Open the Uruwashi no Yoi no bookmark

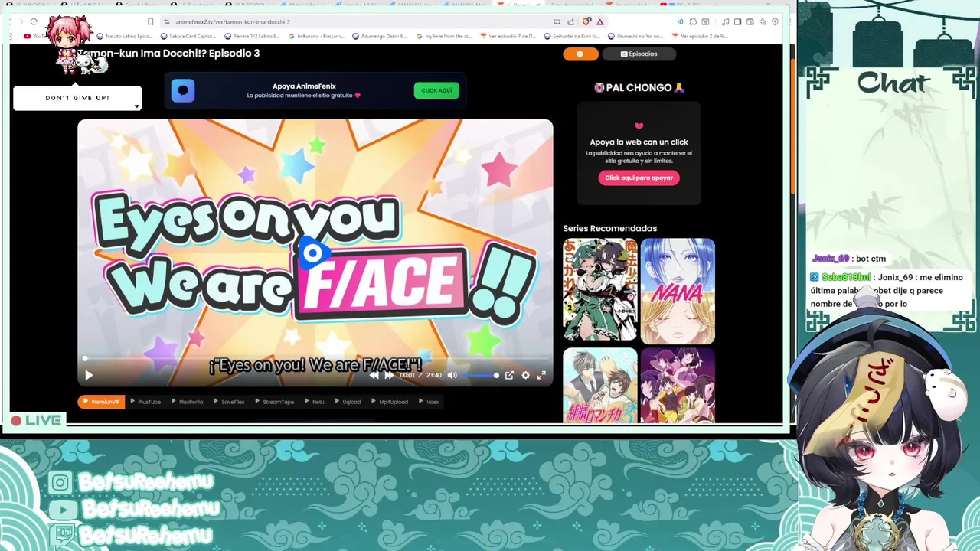(x=635, y=36)
